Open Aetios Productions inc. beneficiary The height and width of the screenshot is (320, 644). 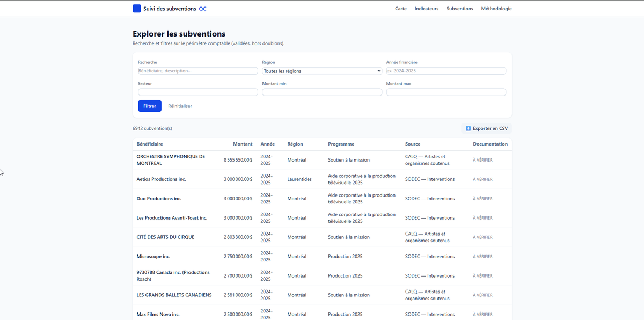coord(161,179)
